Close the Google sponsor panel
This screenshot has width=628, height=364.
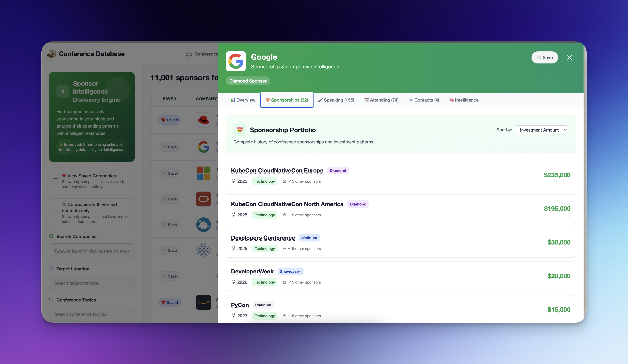click(569, 58)
